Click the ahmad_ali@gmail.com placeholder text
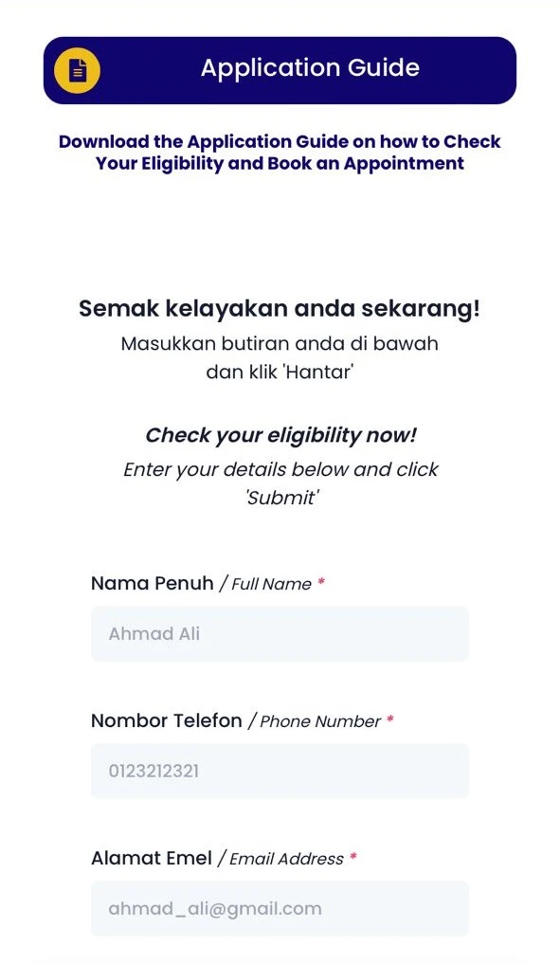The width and height of the screenshot is (560, 964). [215, 909]
